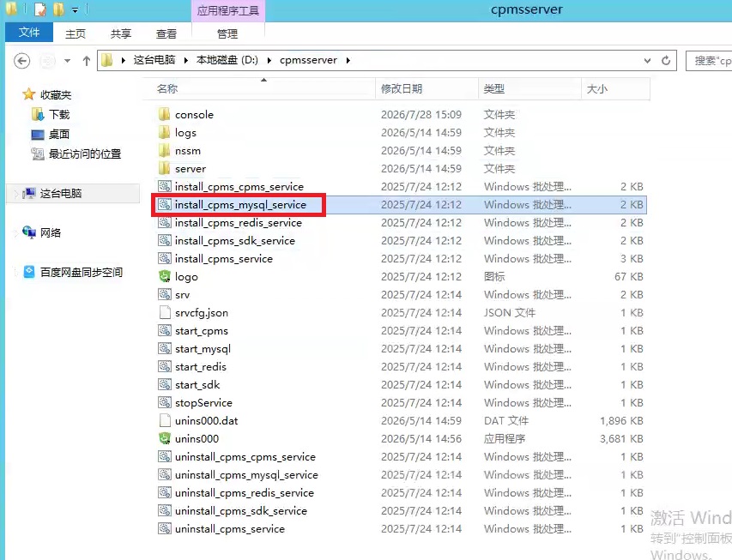The height and width of the screenshot is (560, 732).
Task: Select the logs folder icon
Action: (164, 133)
